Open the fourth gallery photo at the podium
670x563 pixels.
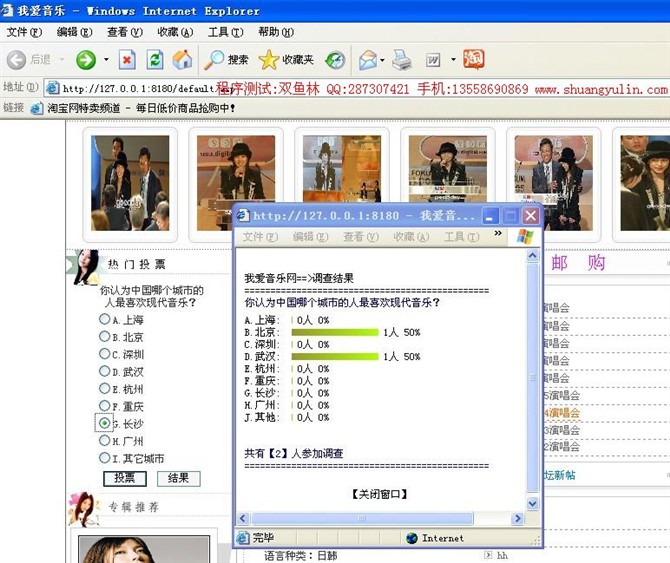(x=448, y=169)
